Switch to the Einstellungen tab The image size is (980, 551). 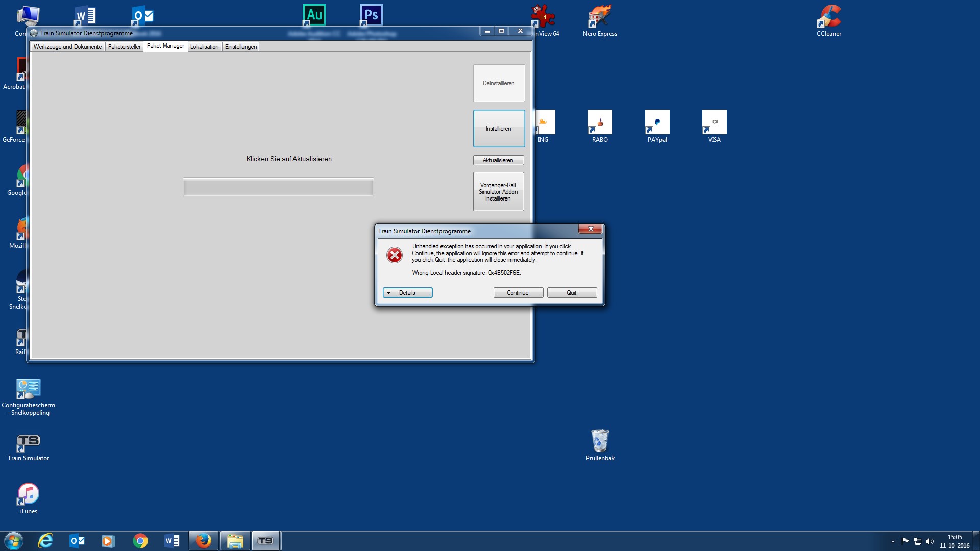point(241,47)
